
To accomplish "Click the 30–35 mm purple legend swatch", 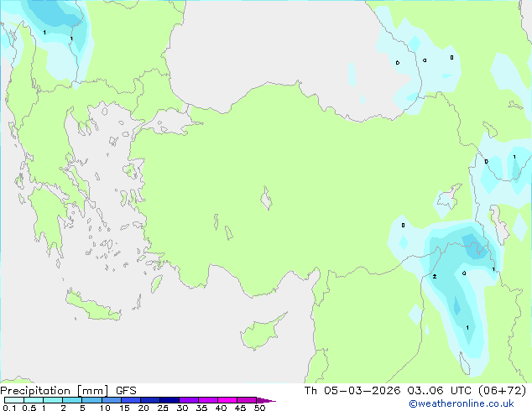I will pos(188,400).
